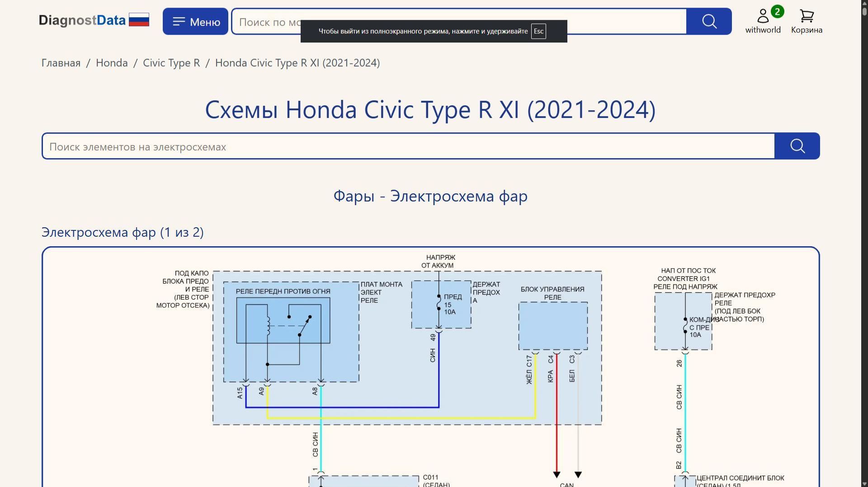Click the hamburger icon on the Меню button
Viewport: 868px width, 487px height.
(x=179, y=21)
